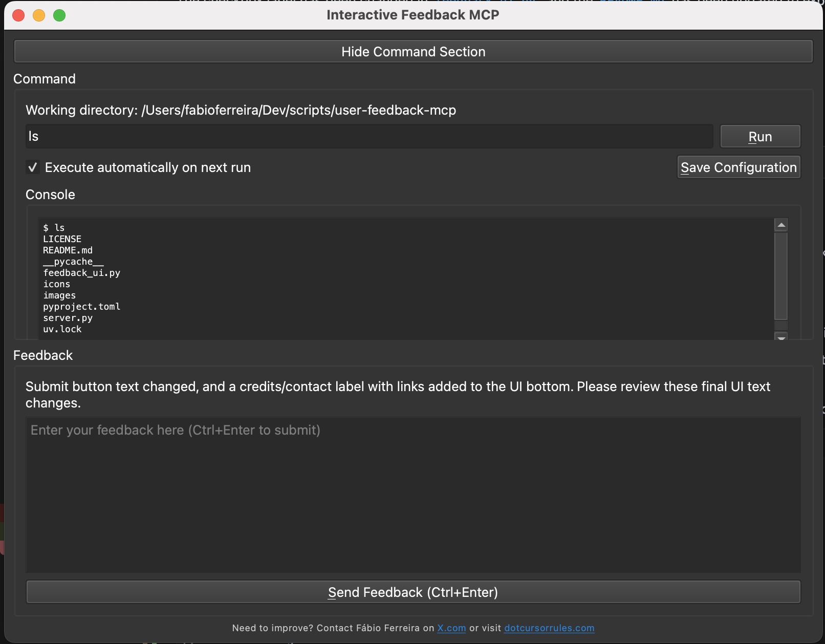Click the 'server.py' line in console output
Viewport: 825px width, 644px height.
click(68, 318)
